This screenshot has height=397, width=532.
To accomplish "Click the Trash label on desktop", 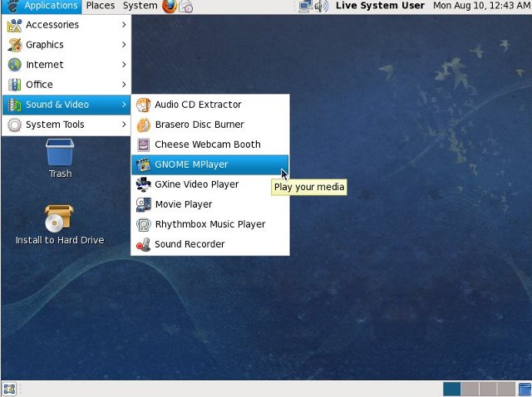I will [61, 174].
